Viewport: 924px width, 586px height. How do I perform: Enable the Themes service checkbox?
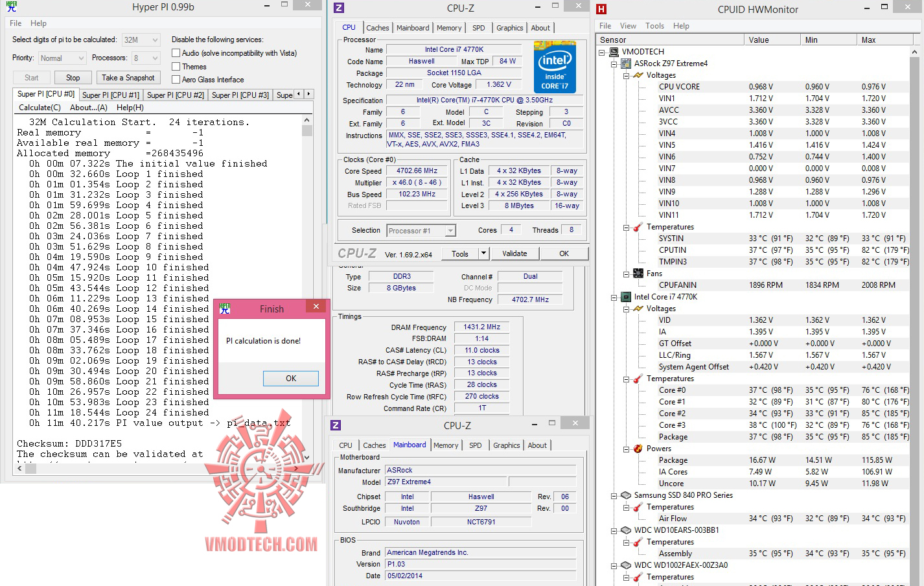pyautogui.click(x=176, y=66)
